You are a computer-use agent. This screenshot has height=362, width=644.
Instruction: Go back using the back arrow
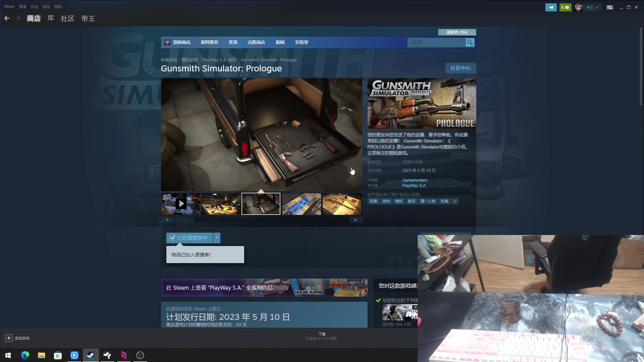[x=7, y=18]
